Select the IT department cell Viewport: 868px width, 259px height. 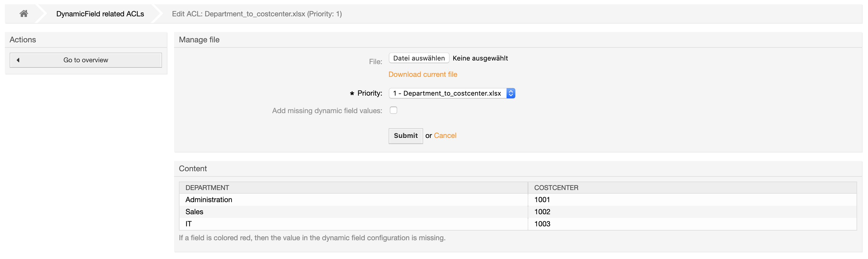[188, 224]
